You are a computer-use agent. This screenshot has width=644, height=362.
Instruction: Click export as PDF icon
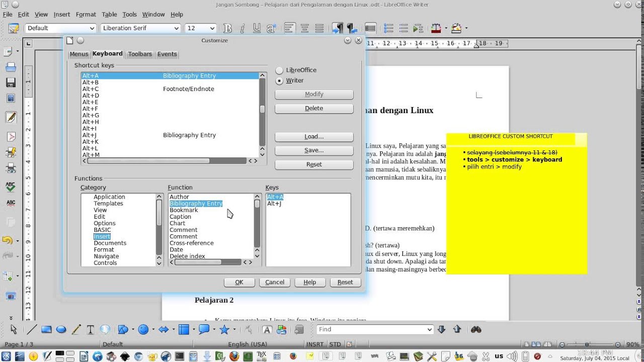coord(11,136)
